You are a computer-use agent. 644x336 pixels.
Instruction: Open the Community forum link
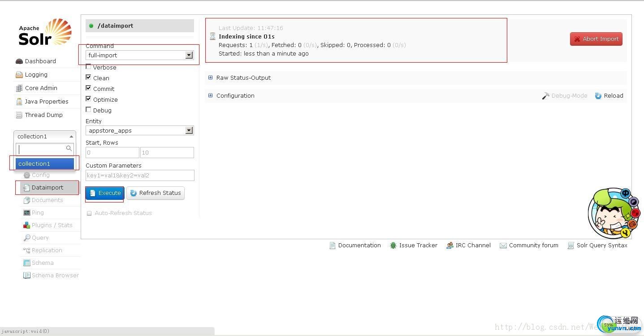(x=533, y=246)
